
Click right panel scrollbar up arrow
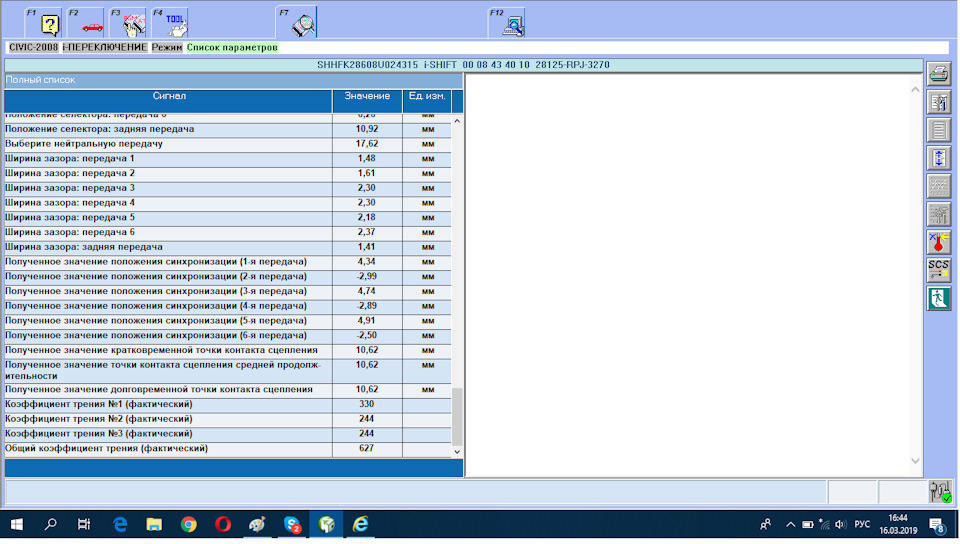915,89
